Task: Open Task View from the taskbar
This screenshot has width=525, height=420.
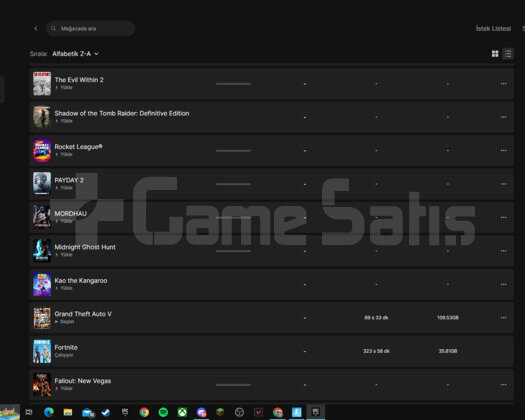Action: 29,412
